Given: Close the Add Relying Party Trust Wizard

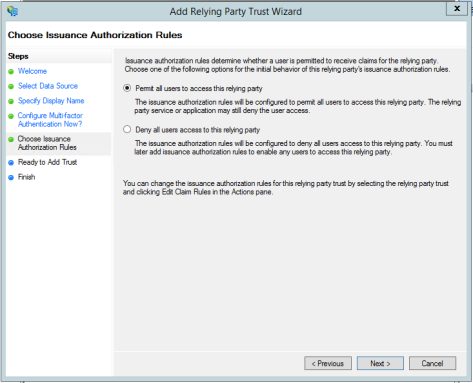Looking at the screenshot, I should click(457, 9).
